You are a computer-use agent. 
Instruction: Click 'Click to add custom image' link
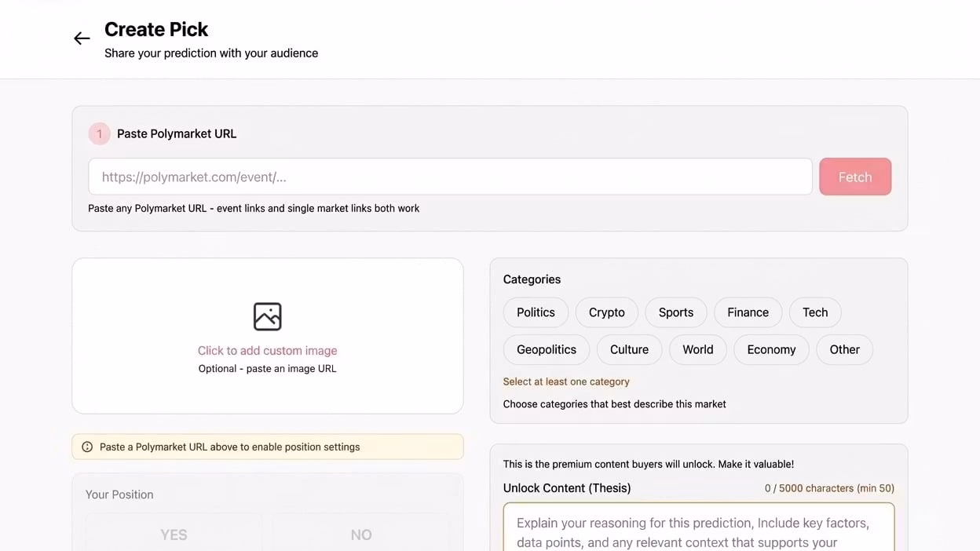pos(267,351)
